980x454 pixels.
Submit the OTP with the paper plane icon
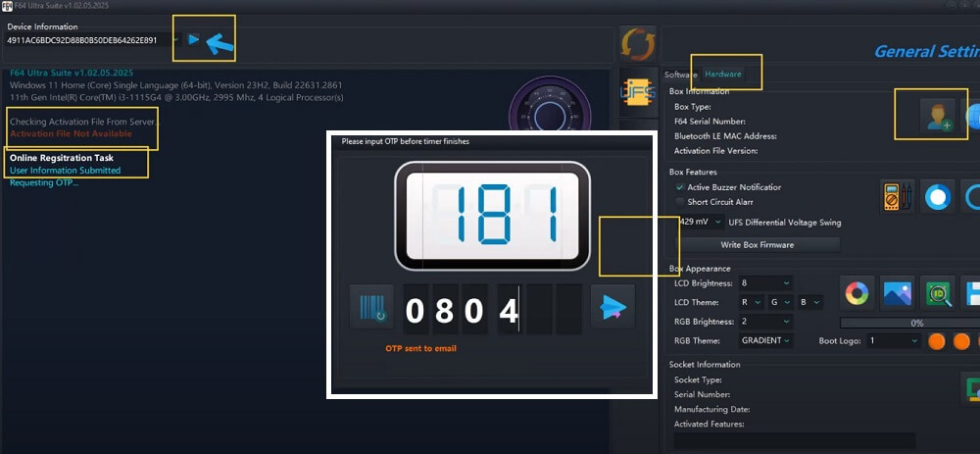[612, 306]
